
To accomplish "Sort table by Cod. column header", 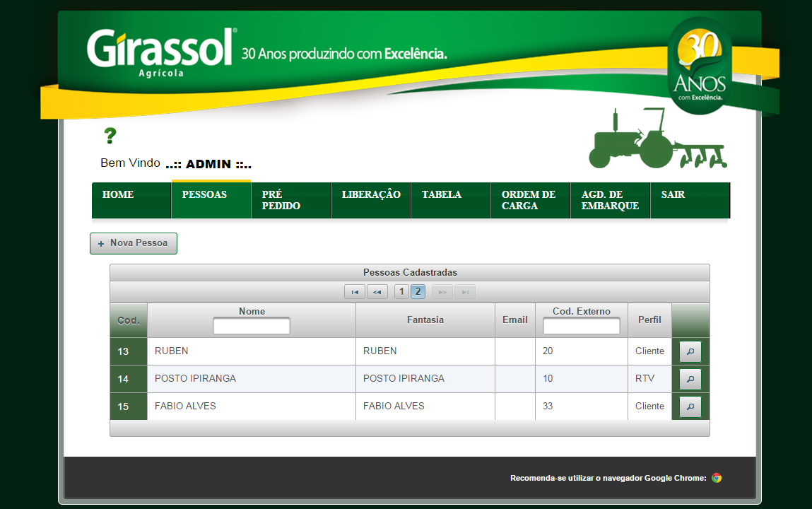I will point(129,320).
